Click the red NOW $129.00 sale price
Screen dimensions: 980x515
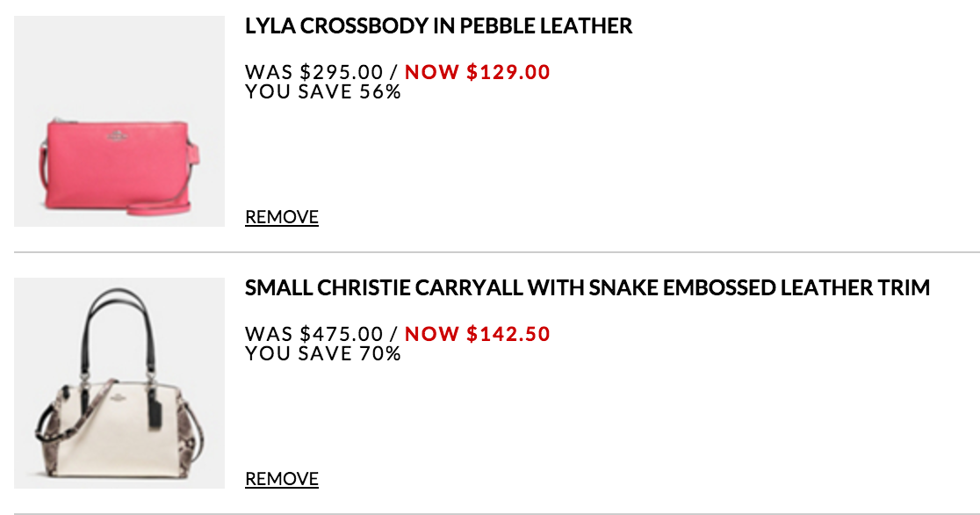coord(477,72)
